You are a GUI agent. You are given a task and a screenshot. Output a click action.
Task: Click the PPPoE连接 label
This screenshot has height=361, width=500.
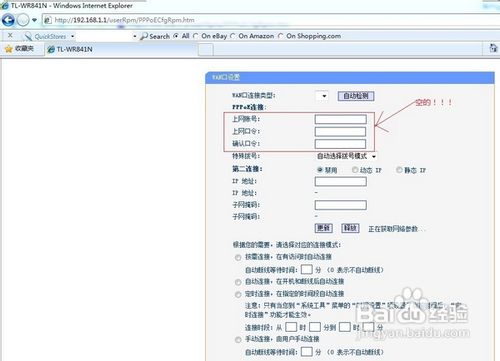tap(249, 107)
